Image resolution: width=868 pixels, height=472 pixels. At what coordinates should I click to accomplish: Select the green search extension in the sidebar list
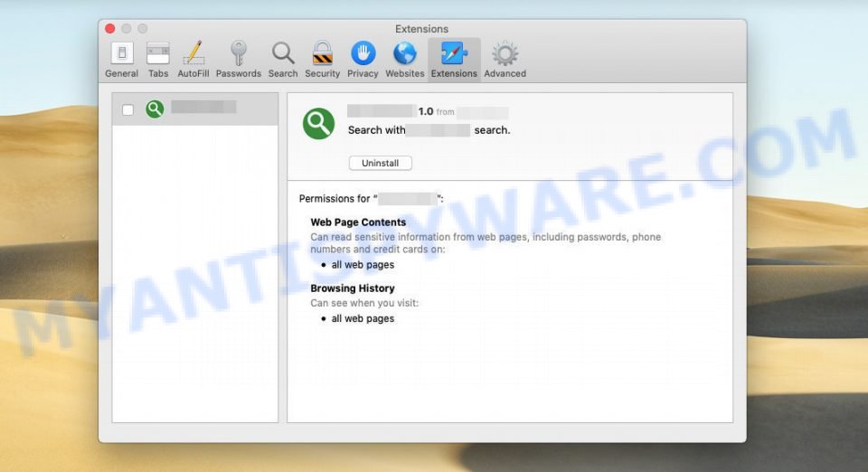[x=195, y=109]
